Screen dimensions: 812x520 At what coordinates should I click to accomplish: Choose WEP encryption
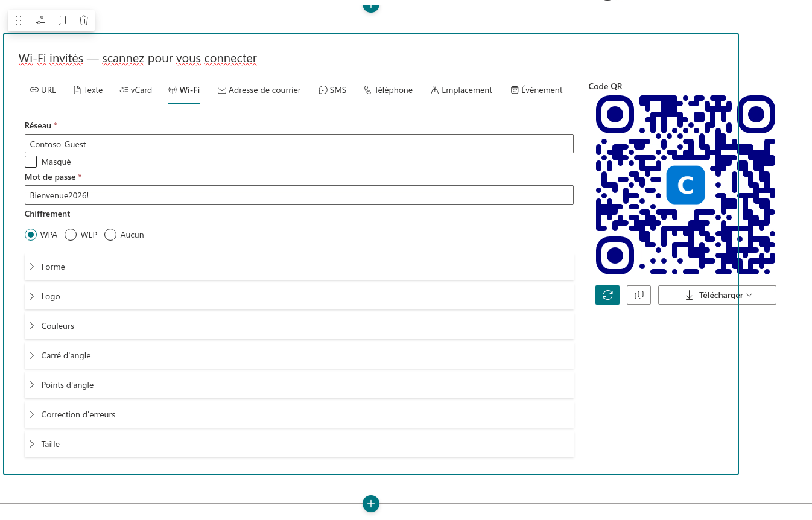coord(71,235)
